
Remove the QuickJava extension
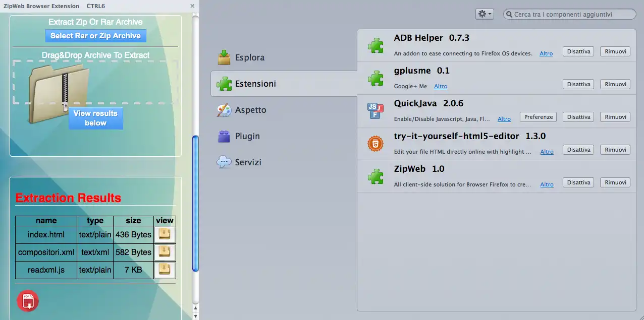615,117
